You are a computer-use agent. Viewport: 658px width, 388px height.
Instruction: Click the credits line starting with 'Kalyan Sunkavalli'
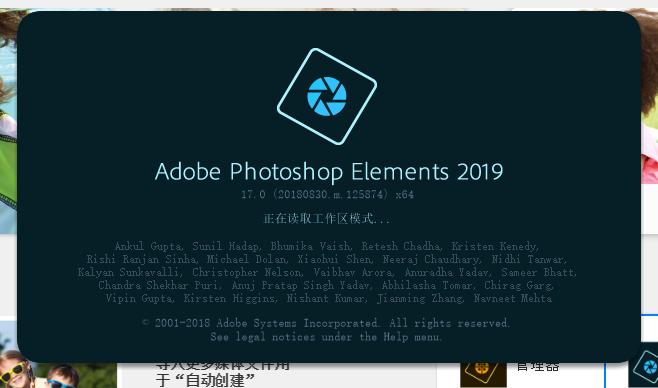click(327, 272)
